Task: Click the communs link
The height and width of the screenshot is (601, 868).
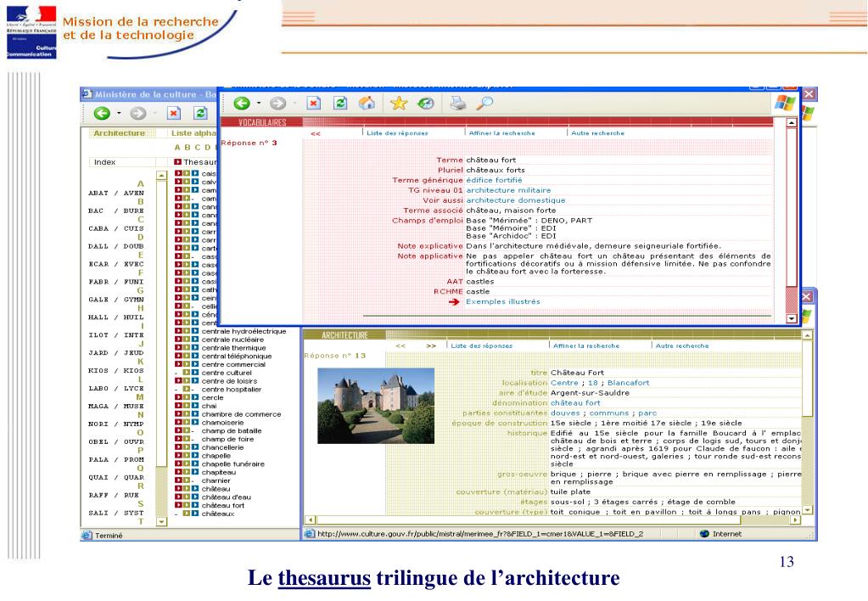Action: 608,413
